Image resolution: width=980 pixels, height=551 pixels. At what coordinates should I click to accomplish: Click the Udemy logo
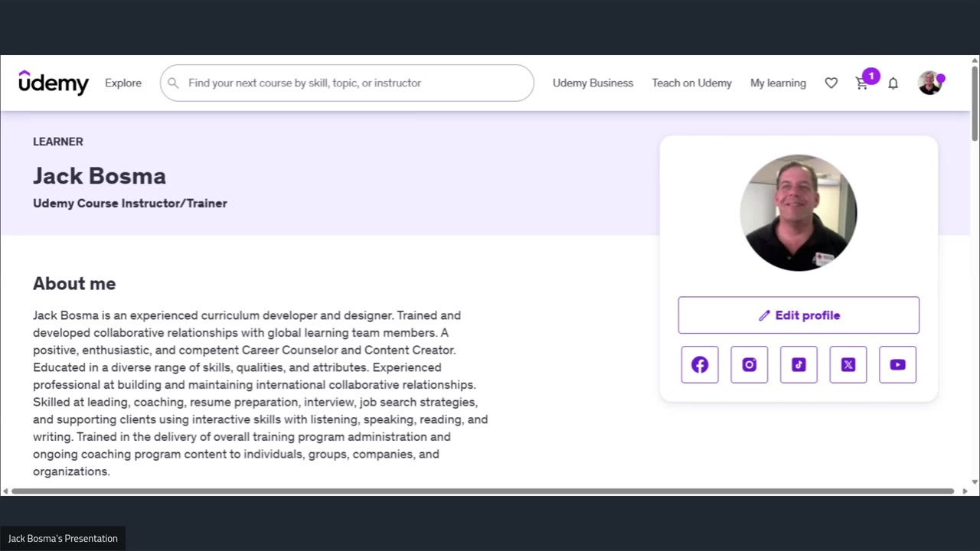click(54, 82)
